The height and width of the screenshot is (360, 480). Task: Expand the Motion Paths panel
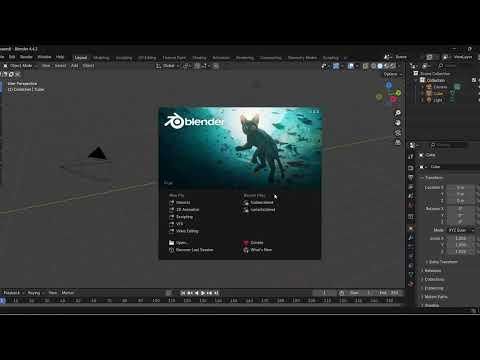point(434,297)
